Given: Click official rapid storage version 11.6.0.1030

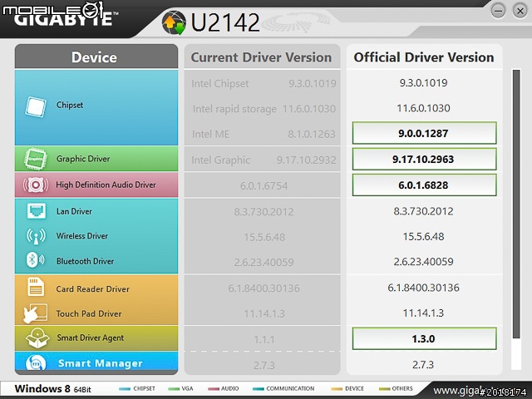Looking at the screenshot, I should pyautogui.click(x=423, y=108).
